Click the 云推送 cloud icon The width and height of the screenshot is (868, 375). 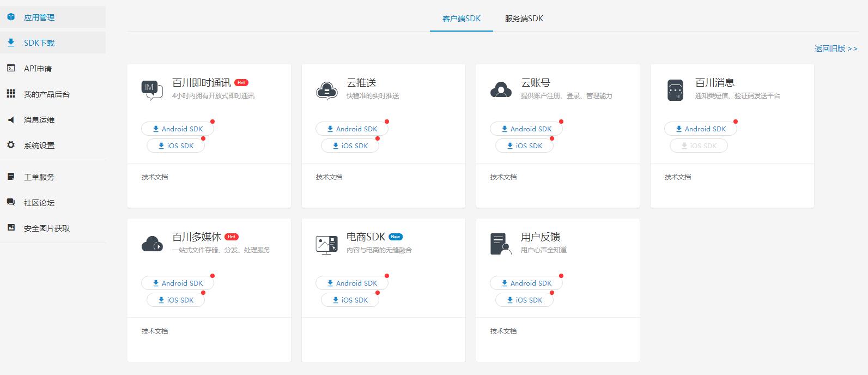[326, 90]
